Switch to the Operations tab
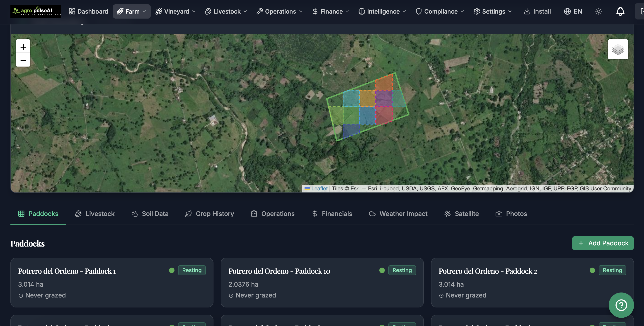 pyautogui.click(x=273, y=213)
